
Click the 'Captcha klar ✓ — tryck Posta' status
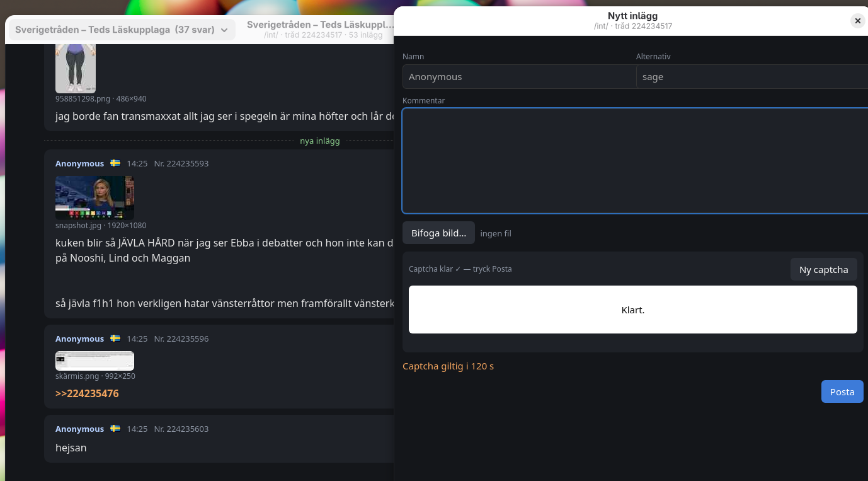click(x=460, y=269)
